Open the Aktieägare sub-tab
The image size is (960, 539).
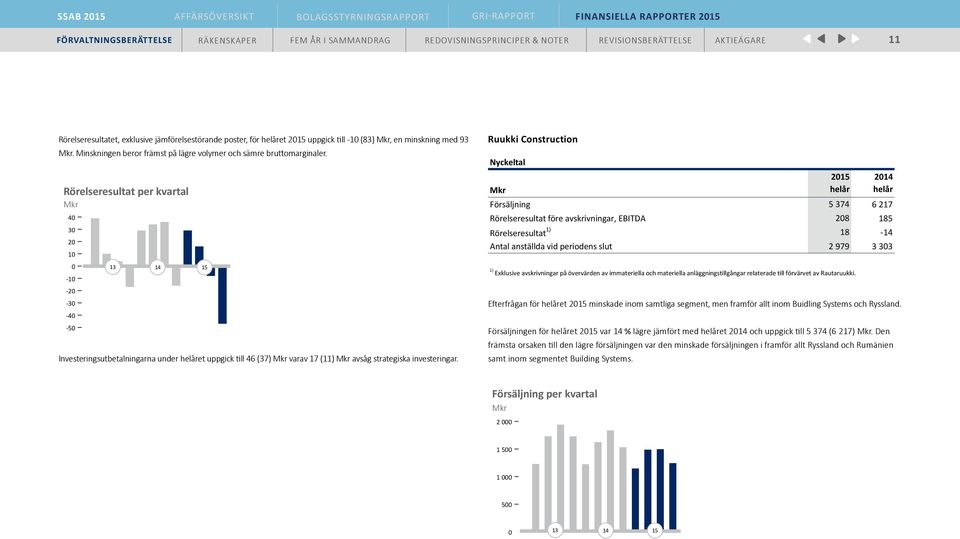pos(740,40)
